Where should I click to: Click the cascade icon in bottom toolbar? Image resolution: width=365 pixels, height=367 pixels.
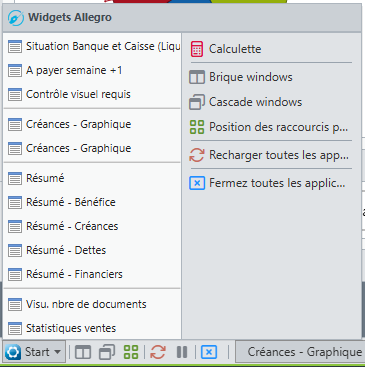click(x=107, y=352)
